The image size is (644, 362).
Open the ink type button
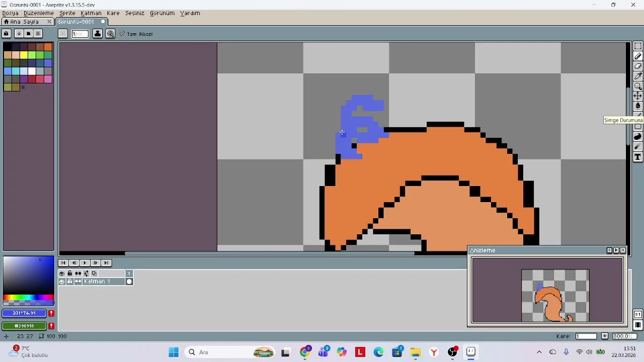pos(98,34)
